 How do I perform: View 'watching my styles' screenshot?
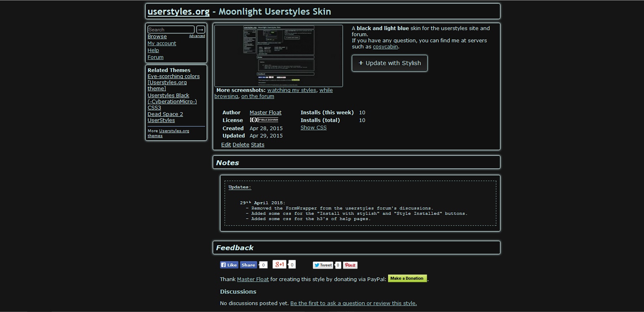point(292,90)
